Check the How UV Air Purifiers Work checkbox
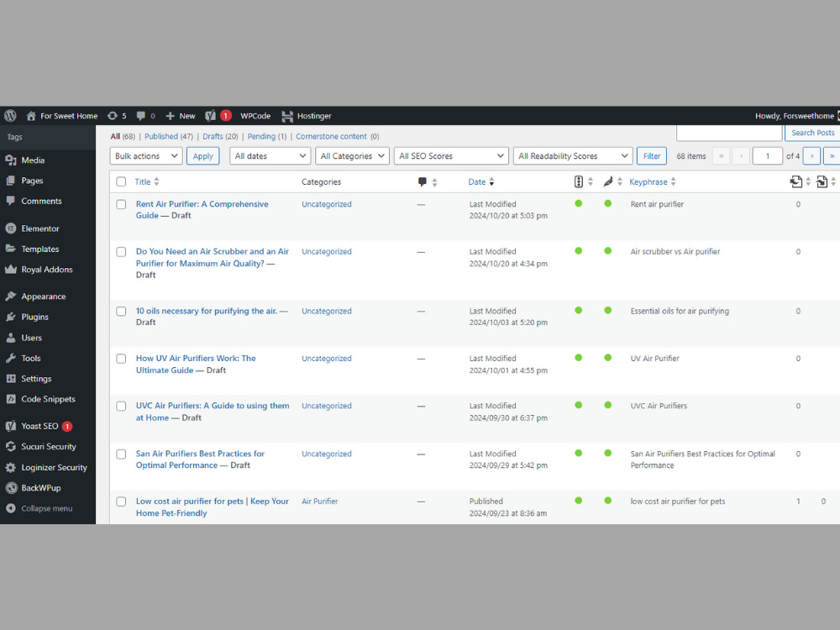The height and width of the screenshot is (630, 840). coord(121,359)
